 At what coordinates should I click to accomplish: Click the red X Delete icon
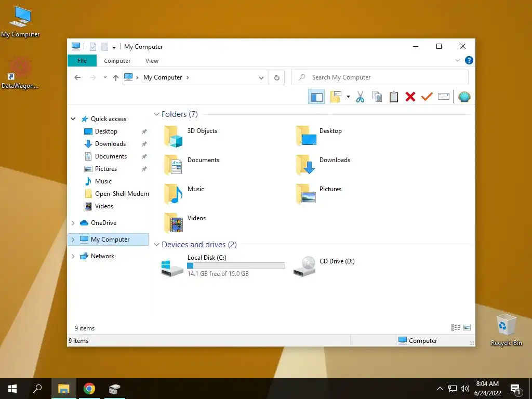(x=410, y=97)
